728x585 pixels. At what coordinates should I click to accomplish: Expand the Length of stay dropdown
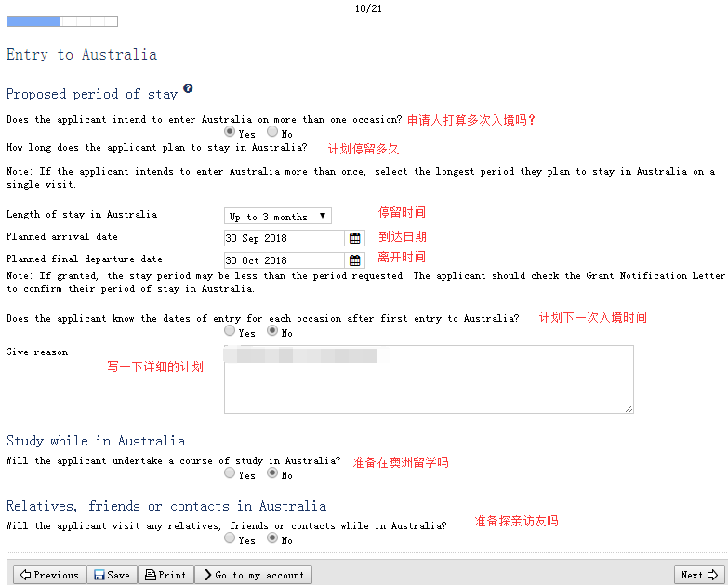pyautogui.click(x=277, y=216)
